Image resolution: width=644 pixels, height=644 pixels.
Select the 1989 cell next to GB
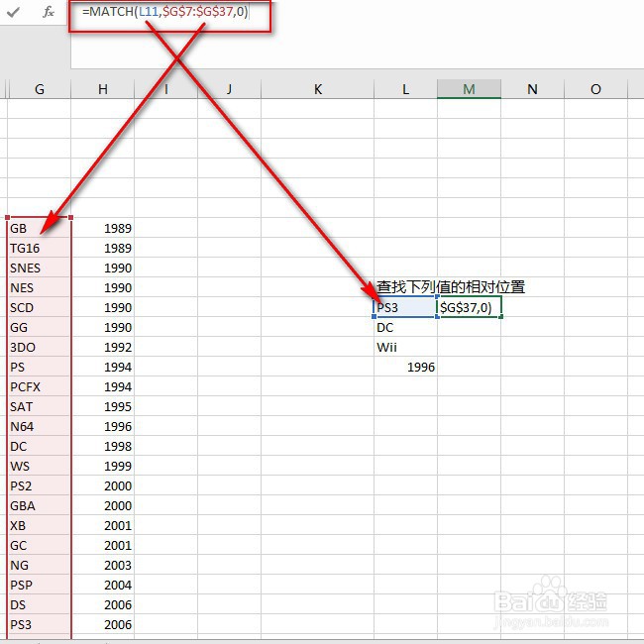click(x=103, y=228)
